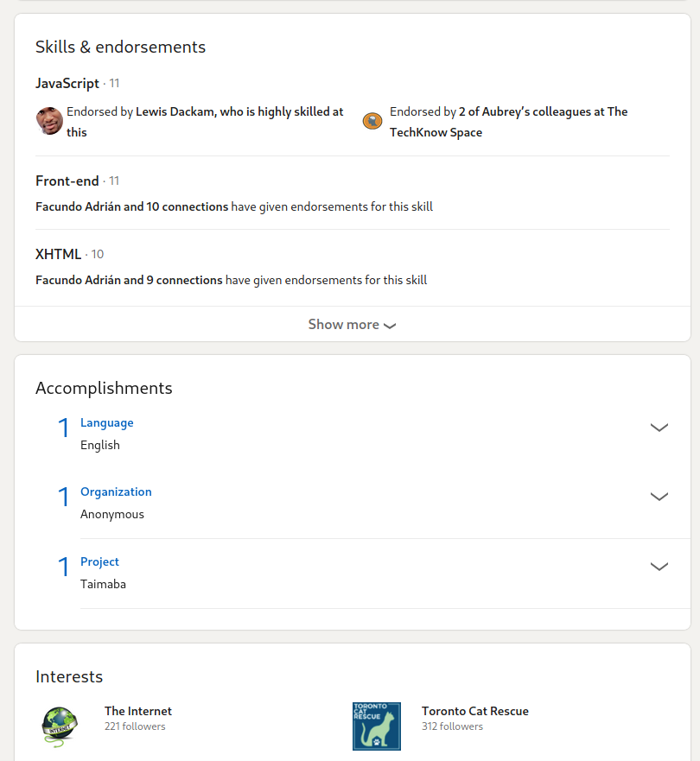This screenshot has height=761, width=700.
Task: Expand the Language accomplishment chevron
Action: point(659,428)
